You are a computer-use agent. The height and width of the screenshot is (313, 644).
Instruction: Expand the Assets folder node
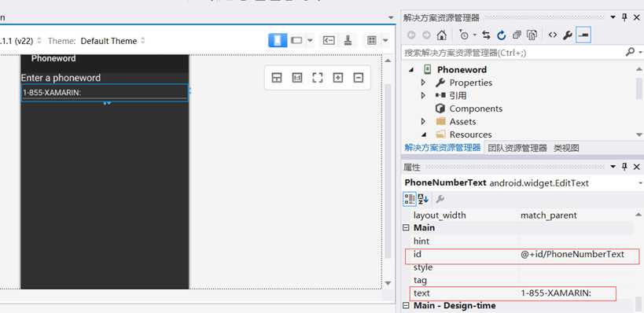[x=423, y=122]
